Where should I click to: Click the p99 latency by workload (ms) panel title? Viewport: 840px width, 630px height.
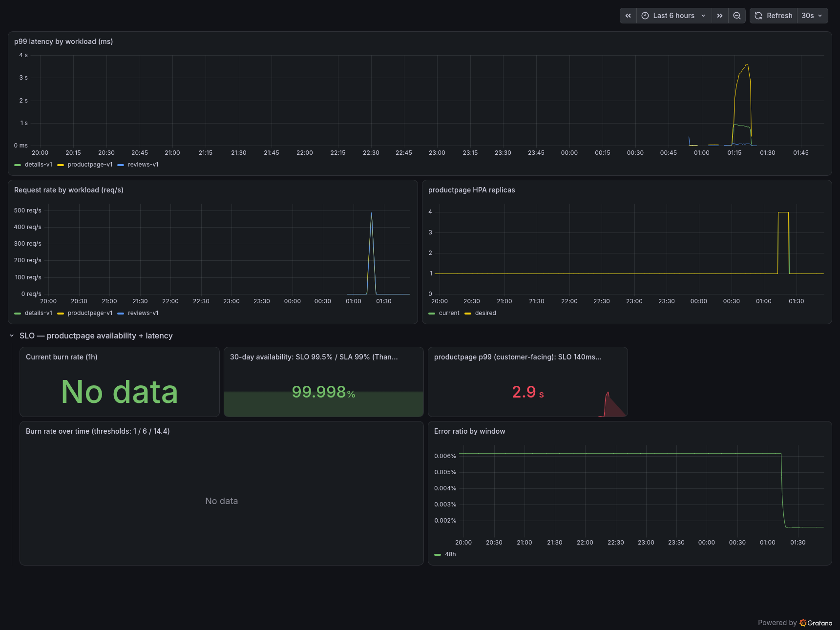coord(63,42)
